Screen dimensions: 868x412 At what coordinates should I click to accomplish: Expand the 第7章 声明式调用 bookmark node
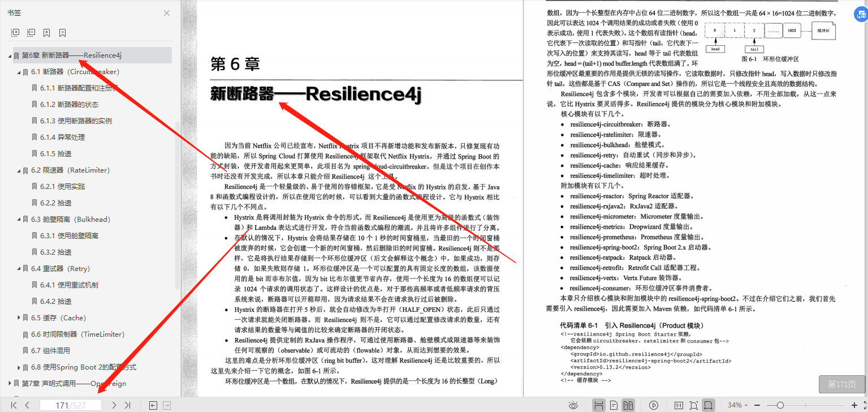pyautogui.click(x=10, y=384)
